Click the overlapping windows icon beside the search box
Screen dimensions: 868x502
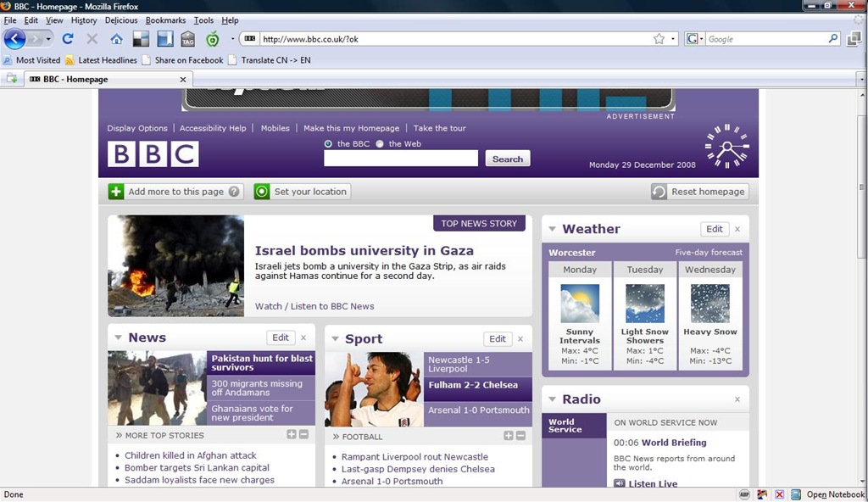(854, 39)
